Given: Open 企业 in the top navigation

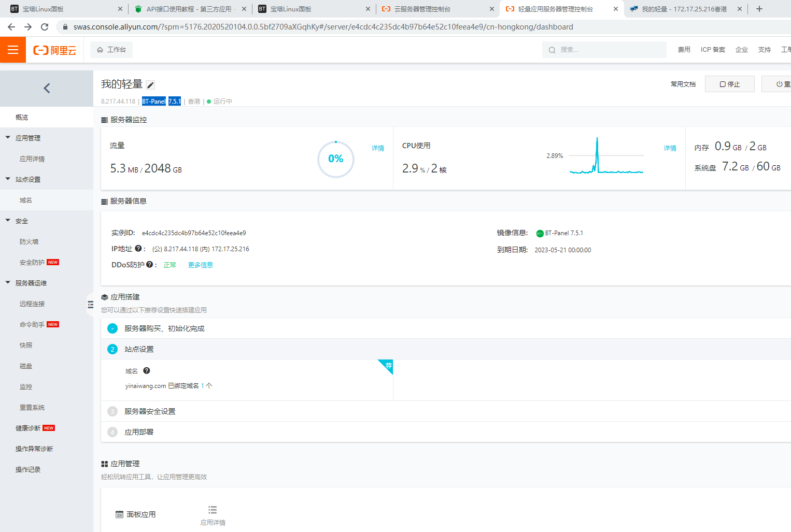Looking at the screenshot, I should 742,50.
